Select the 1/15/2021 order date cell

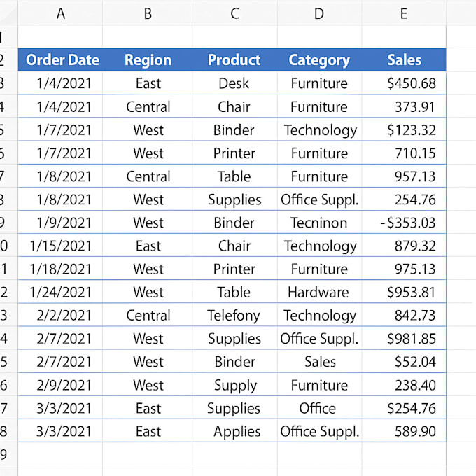(61, 246)
